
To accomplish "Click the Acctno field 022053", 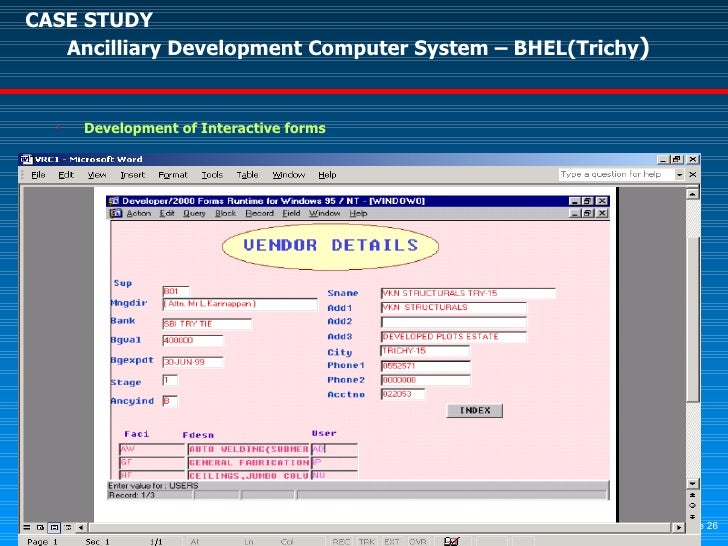I will tap(403, 395).
